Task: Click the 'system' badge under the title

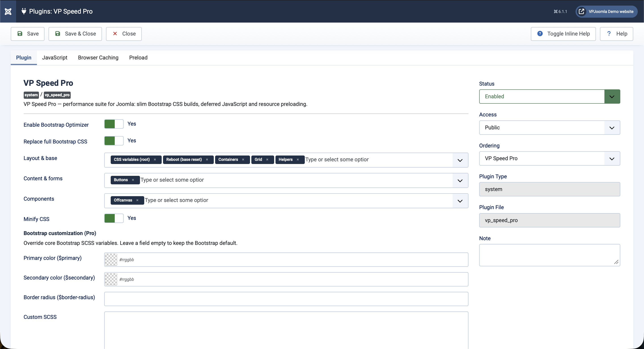Action: pyautogui.click(x=31, y=95)
